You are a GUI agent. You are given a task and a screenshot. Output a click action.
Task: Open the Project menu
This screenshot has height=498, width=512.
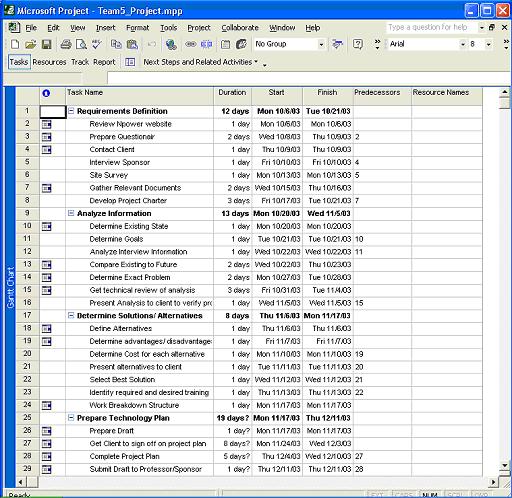click(x=199, y=28)
